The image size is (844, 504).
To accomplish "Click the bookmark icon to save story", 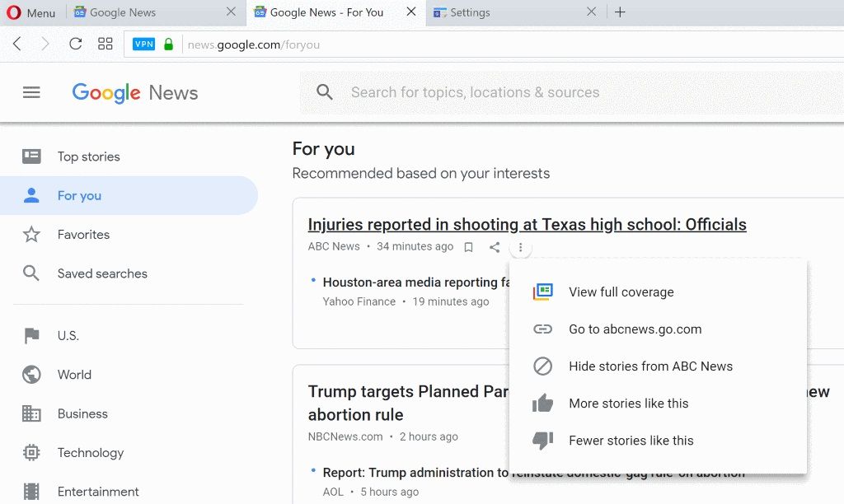I will [468, 247].
